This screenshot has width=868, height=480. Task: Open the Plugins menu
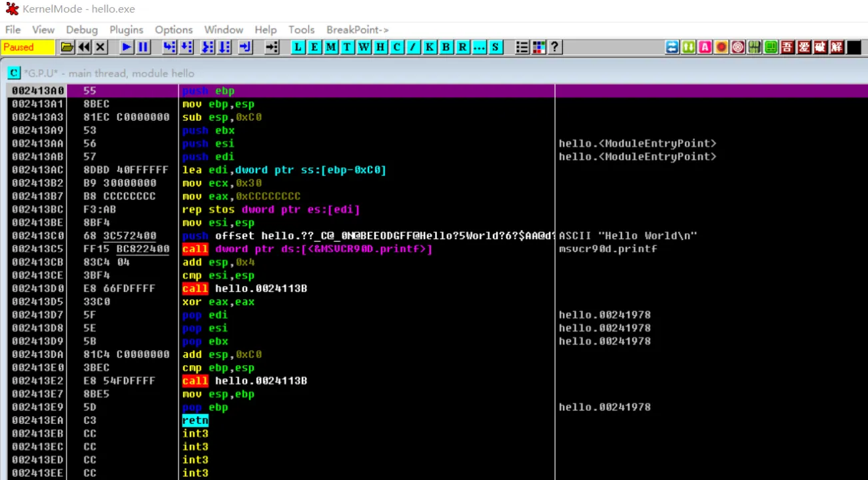(x=126, y=29)
